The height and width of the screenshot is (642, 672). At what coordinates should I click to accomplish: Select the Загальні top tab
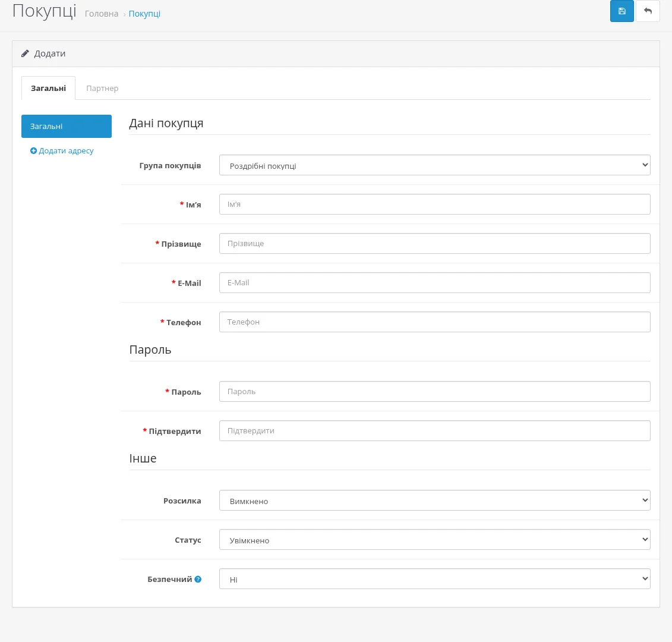49,89
